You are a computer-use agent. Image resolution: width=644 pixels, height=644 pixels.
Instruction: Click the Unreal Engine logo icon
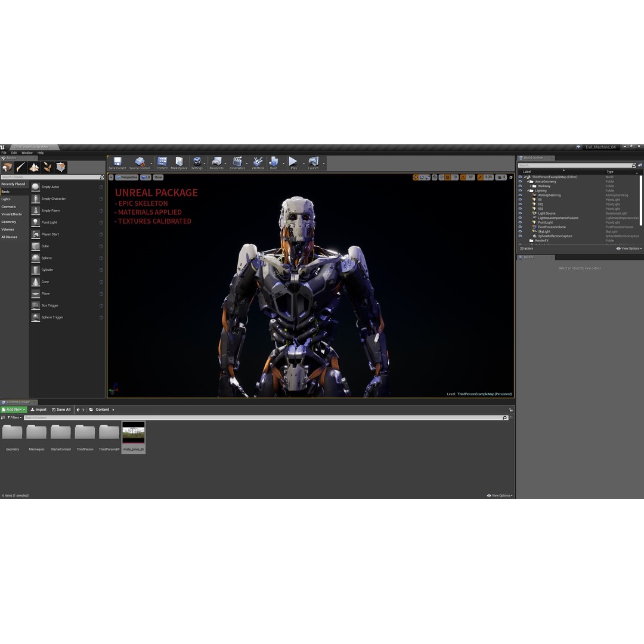2,147
